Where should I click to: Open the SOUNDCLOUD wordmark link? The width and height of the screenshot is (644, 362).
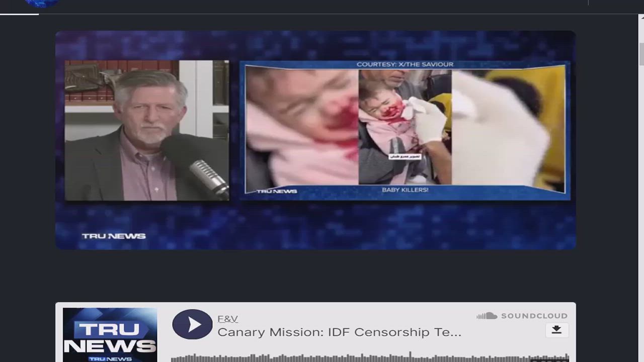534,316
